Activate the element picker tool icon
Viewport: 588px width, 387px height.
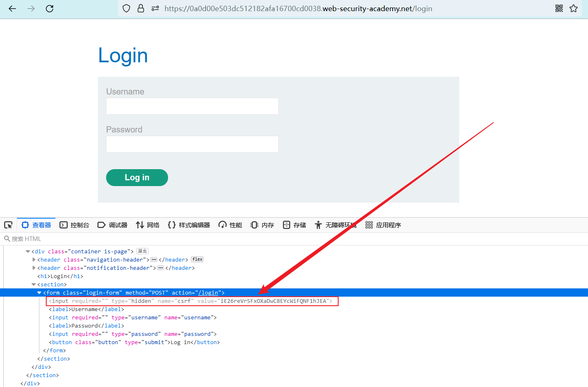point(8,225)
